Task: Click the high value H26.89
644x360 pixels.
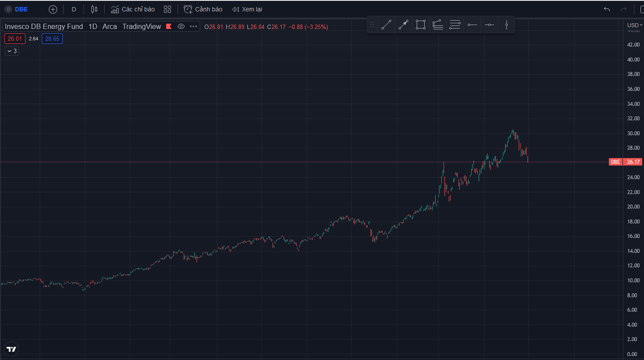Action: click(x=235, y=27)
